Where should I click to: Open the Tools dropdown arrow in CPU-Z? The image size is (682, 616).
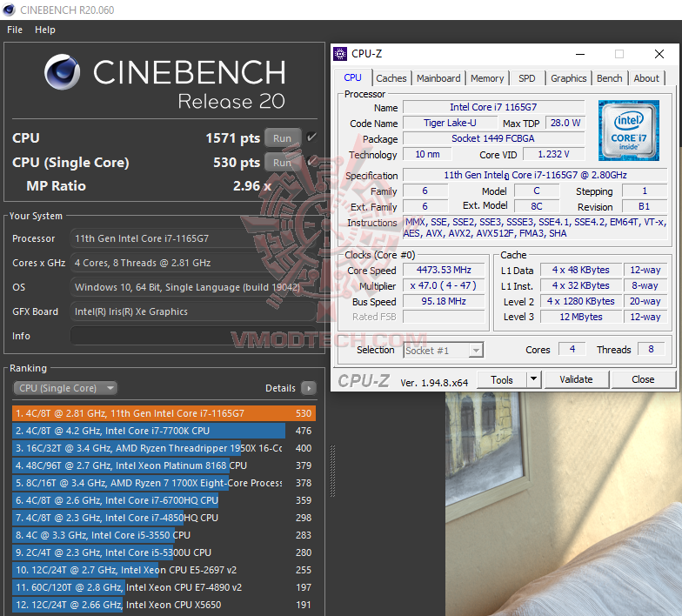pos(534,379)
